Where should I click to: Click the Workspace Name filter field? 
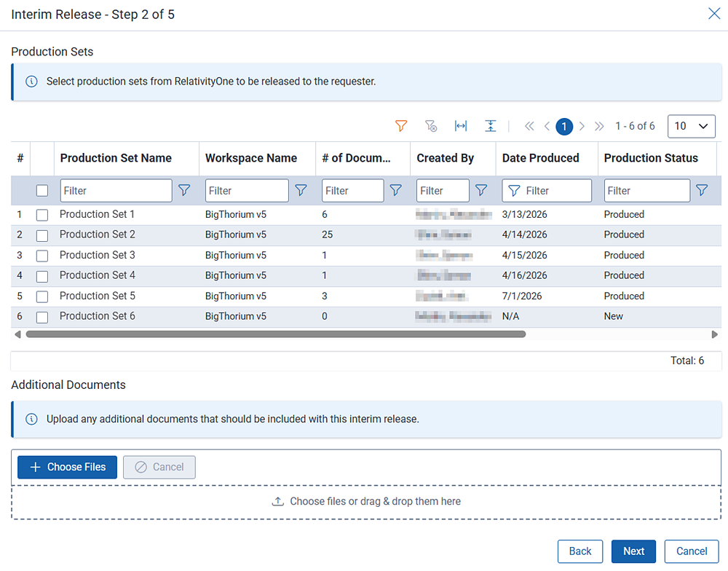point(247,191)
